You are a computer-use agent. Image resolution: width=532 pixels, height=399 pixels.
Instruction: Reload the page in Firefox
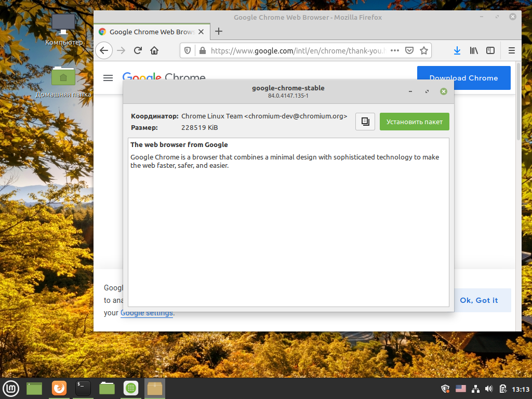pyautogui.click(x=137, y=50)
